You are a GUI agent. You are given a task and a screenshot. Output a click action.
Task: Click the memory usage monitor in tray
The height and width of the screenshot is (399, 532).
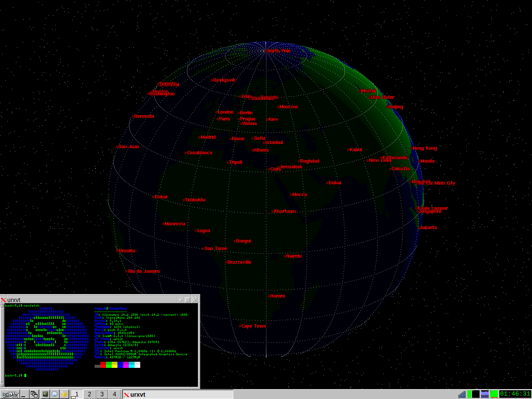pos(485,394)
